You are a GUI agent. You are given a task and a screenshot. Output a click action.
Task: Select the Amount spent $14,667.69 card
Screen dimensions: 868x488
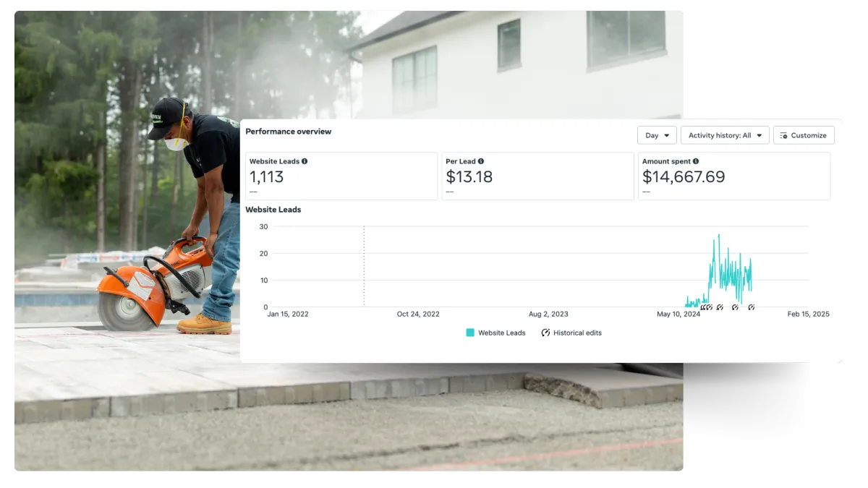(x=734, y=176)
